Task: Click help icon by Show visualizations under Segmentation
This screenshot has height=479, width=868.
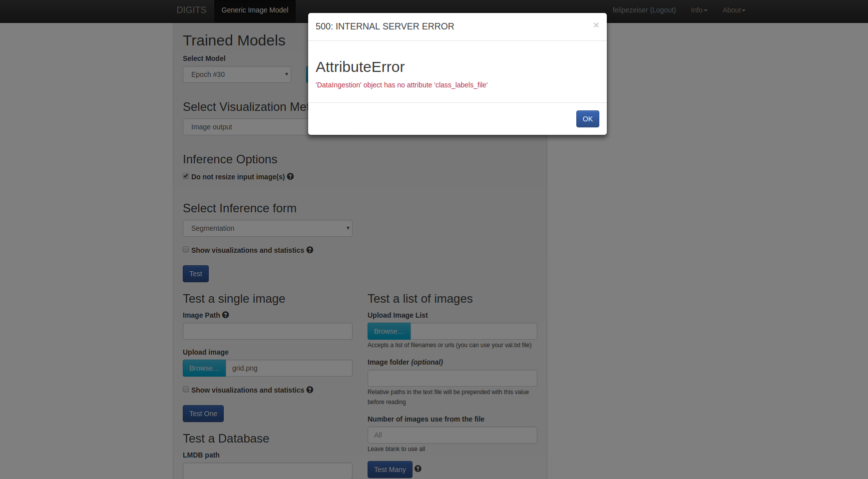Action: 310,250
